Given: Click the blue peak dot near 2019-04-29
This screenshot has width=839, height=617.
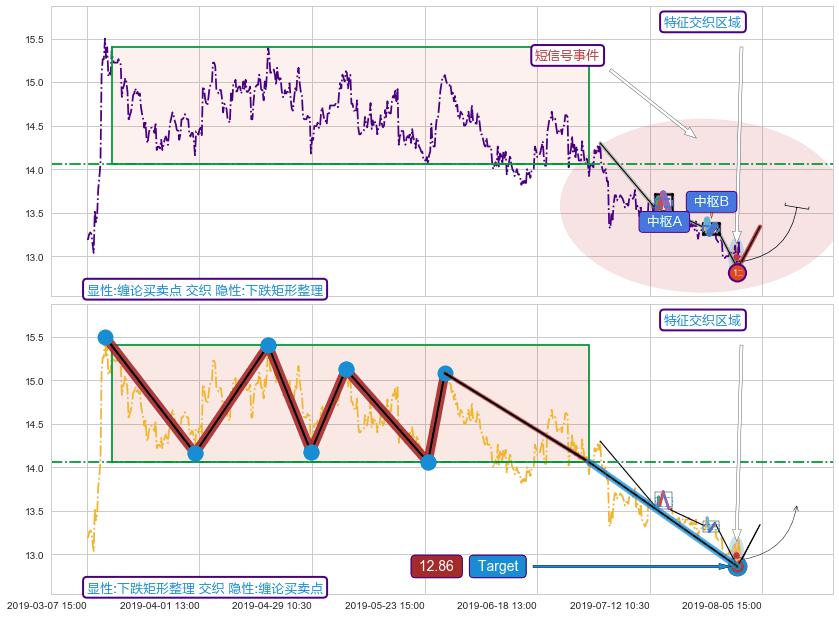Looking at the screenshot, I should click(x=268, y=346).
